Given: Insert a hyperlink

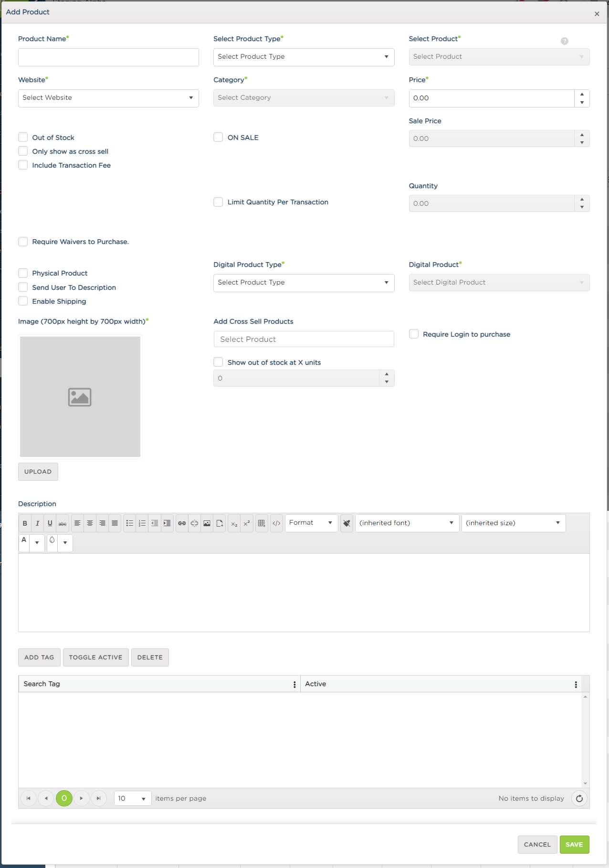Looking at the screenshot, I should coord(182,523).
